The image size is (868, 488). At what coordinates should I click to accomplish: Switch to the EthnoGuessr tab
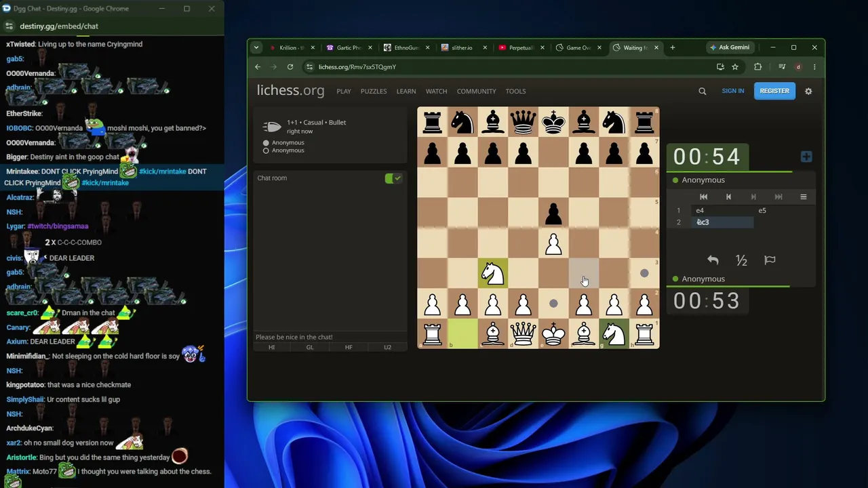(406, 47)
